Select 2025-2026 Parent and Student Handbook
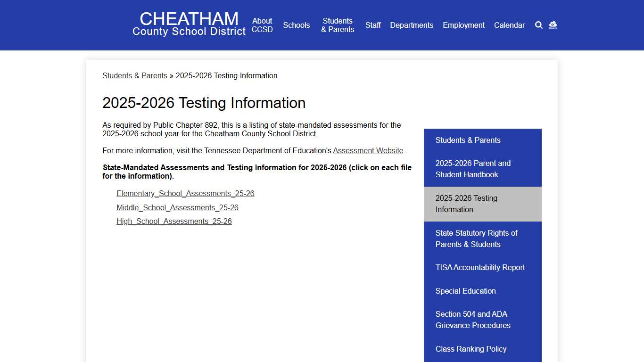Viewport: 644px width, 362px height. 473,169
